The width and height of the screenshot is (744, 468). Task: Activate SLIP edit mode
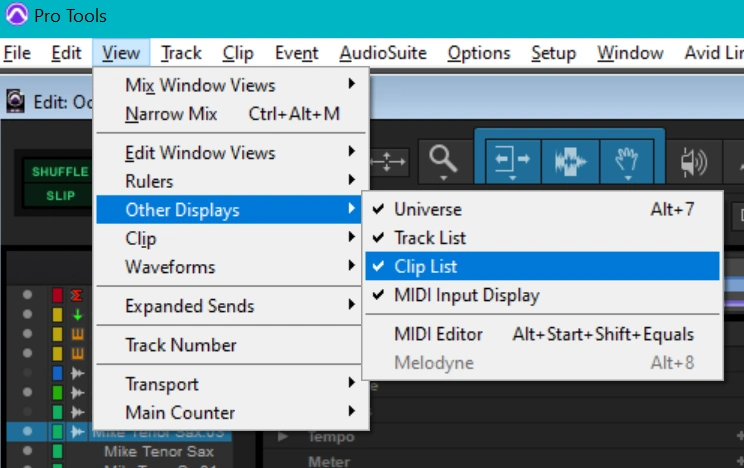60,196
